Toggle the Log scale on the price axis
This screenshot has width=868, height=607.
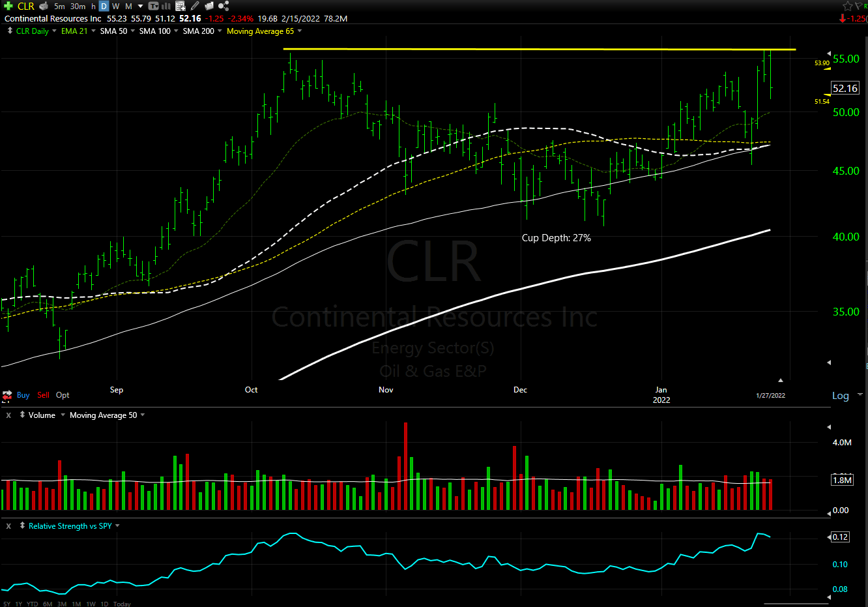pyautogui.click(x=841, y=395)
